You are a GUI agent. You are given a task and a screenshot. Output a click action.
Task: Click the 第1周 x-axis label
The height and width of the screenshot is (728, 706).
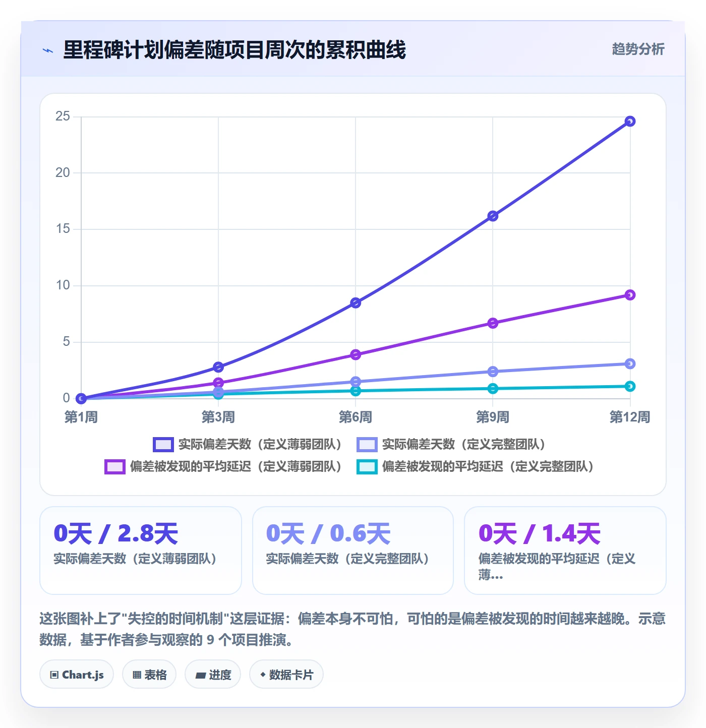[81, 417]
